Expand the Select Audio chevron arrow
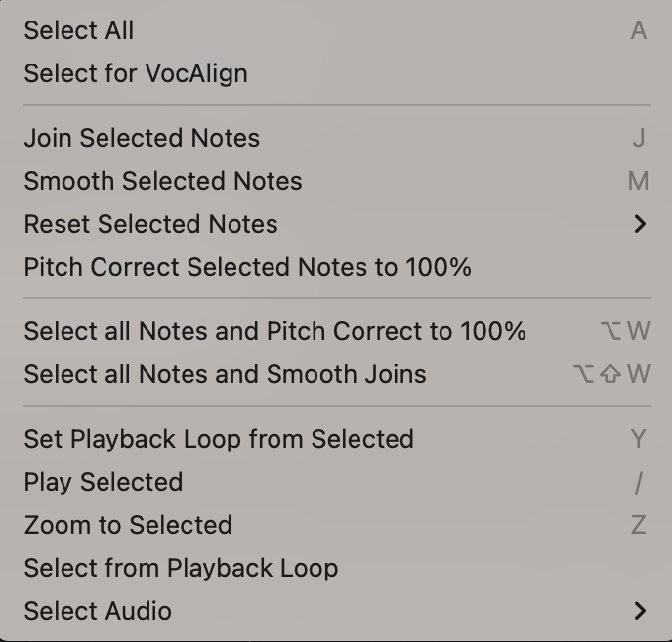The image size is (672, 642). (x=640, y=611)
